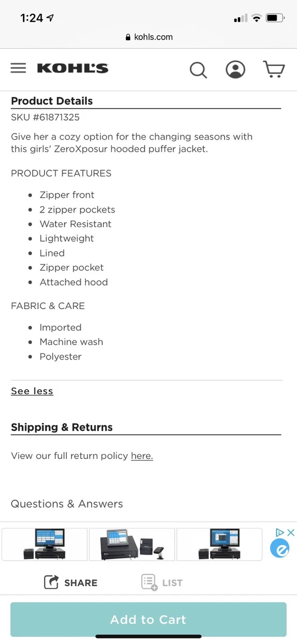The height and width of the screenshot is (644, 297).
Task: Expand the Questions & Answers section
Action: tap(67, 504)
